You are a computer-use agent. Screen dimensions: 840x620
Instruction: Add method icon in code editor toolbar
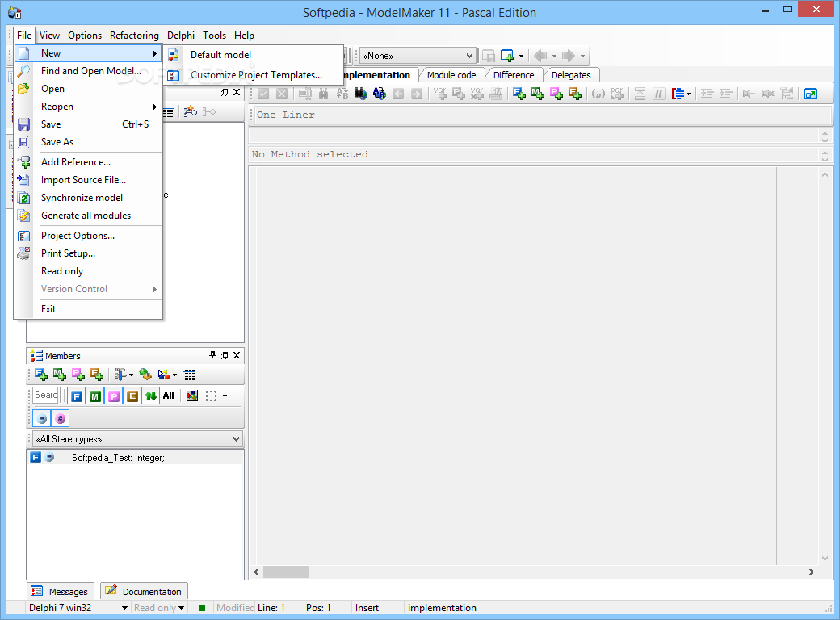pos(538,94)
